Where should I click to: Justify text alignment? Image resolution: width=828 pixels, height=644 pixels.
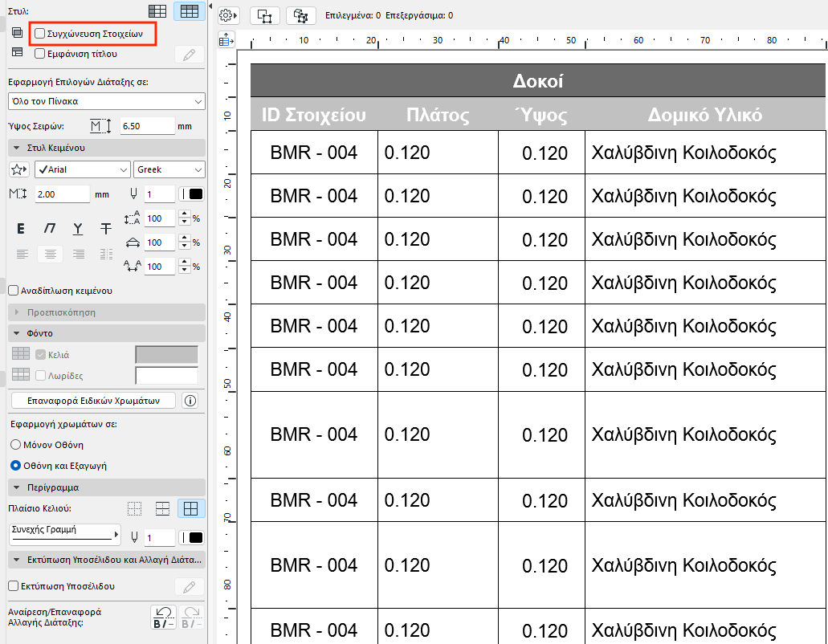106,255
